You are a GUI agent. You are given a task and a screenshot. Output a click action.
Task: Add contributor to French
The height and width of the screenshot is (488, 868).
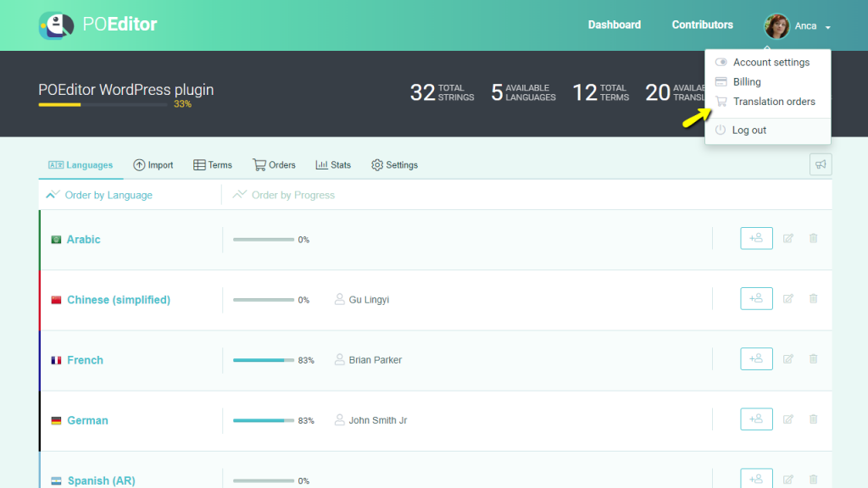pos(756,359)
